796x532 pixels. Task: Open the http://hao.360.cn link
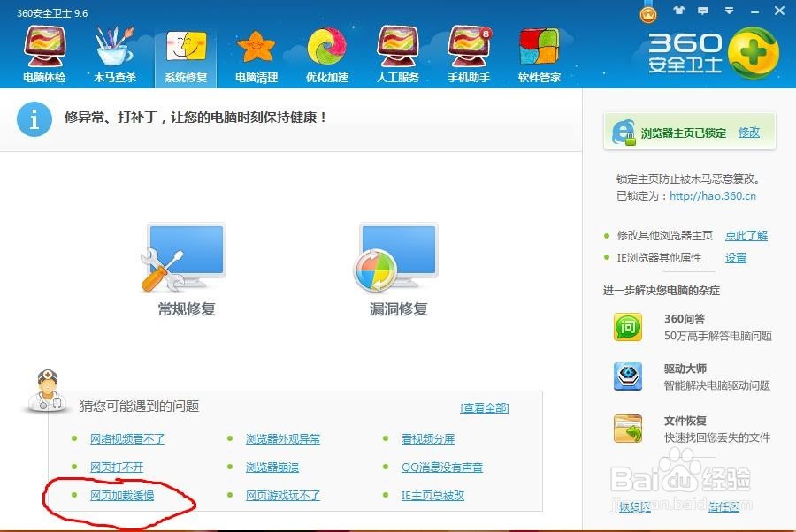click(713, 196)
